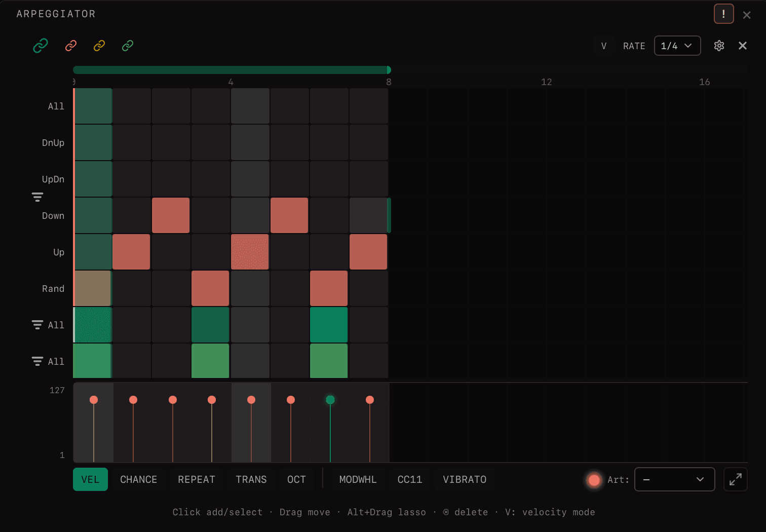The height and width of the screenshot is (532, 766).
Task: Select the red chain link icon
Action: tap(70, 46)
